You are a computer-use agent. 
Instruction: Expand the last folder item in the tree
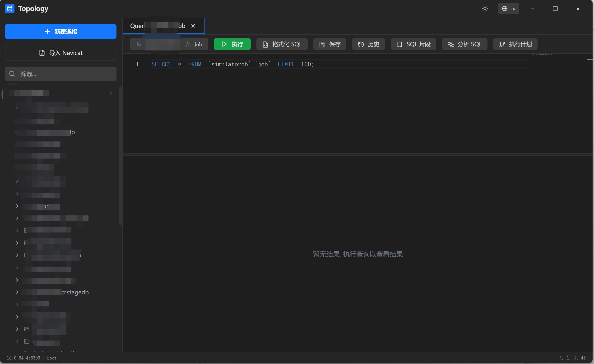click(x=17, y=341)
